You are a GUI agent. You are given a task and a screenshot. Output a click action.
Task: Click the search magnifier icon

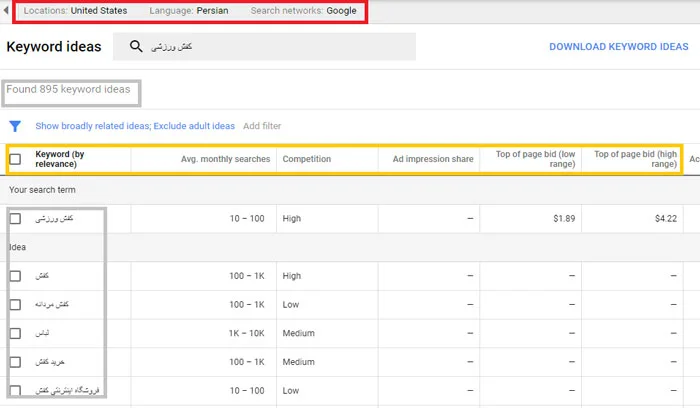[x=136, y=46]
